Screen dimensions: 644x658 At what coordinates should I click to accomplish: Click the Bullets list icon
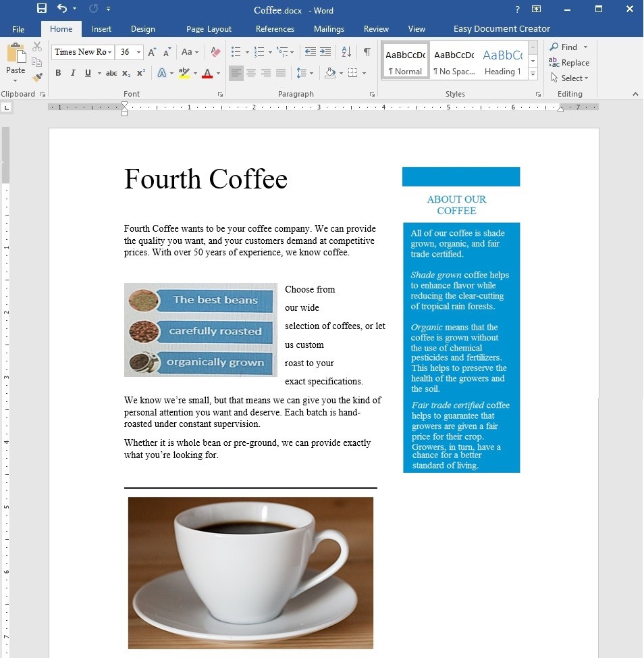[x=236, y=52]
